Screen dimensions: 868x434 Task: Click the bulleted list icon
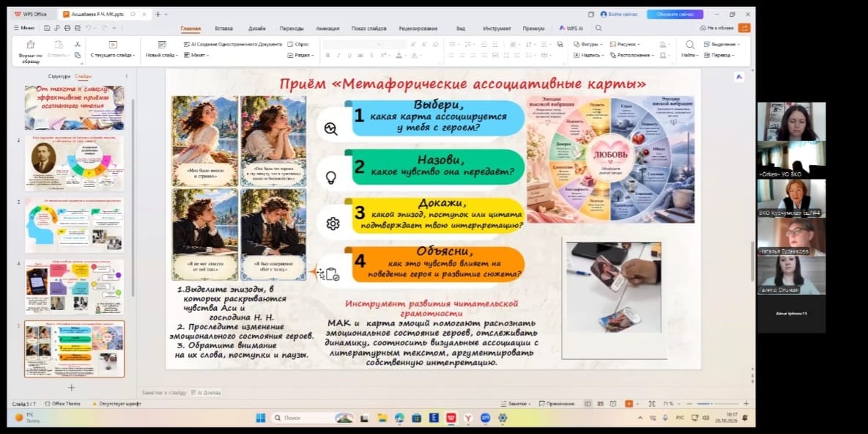[452, 44]
